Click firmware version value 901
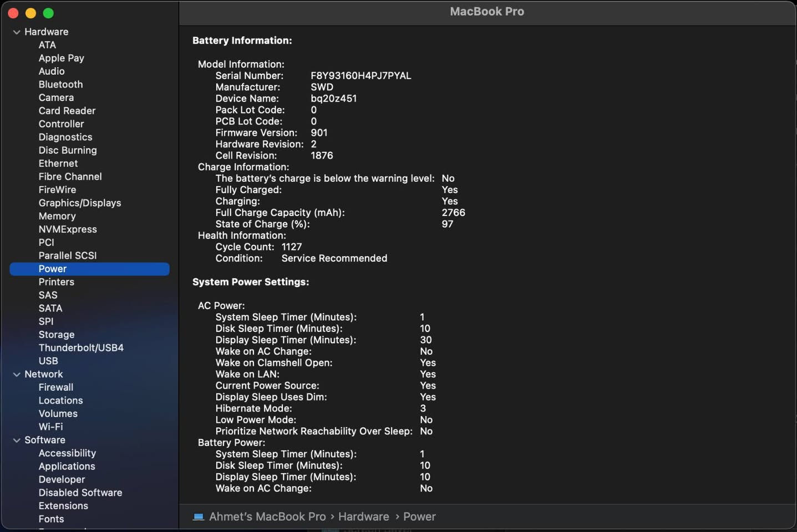This screenshot has width=797, height=532. [x=319, y=133]
